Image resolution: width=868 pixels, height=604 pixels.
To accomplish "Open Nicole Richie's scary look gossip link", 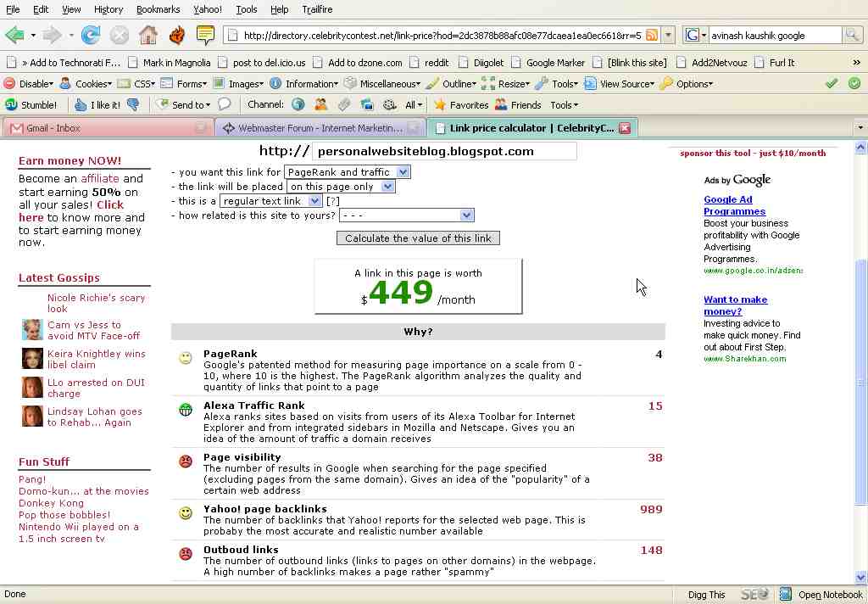I will (x=96, y=303).
